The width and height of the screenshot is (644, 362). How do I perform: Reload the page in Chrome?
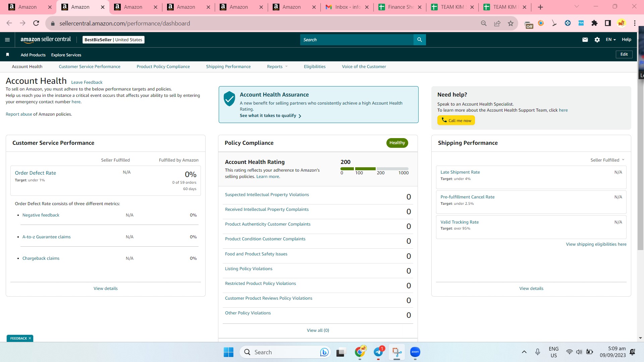point(36,23)
